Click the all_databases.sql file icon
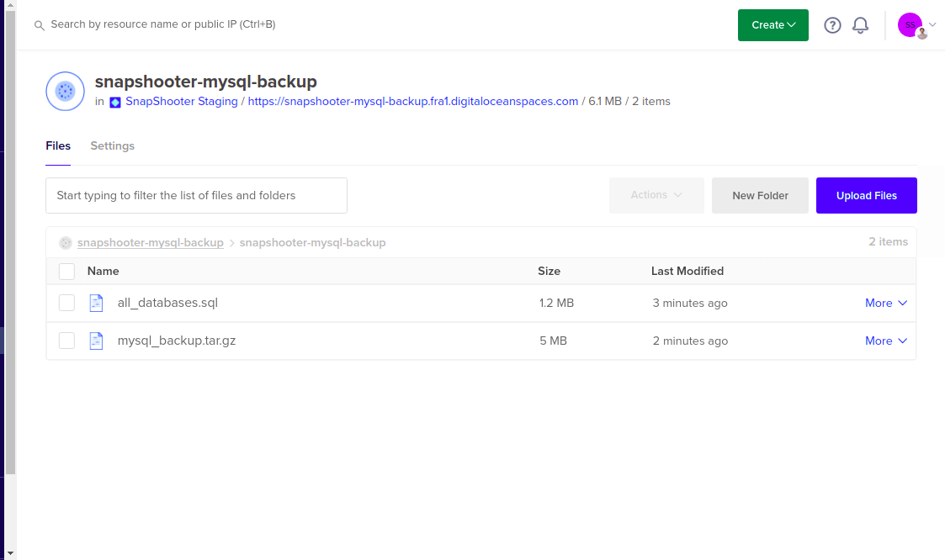The height and width of the screenshot is (560, 945). 97,303
